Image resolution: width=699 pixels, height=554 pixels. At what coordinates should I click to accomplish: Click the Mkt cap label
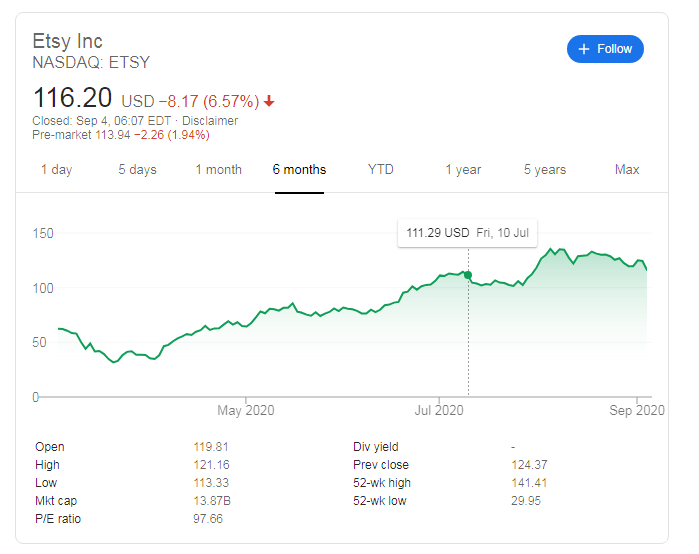point(56,501)
